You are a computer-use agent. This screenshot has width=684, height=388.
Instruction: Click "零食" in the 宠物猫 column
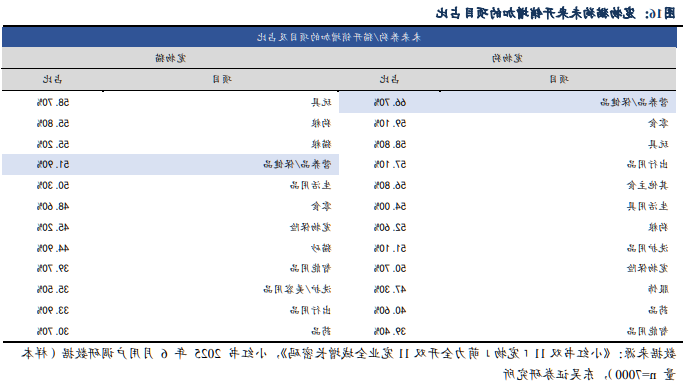[x=321, y=206]
